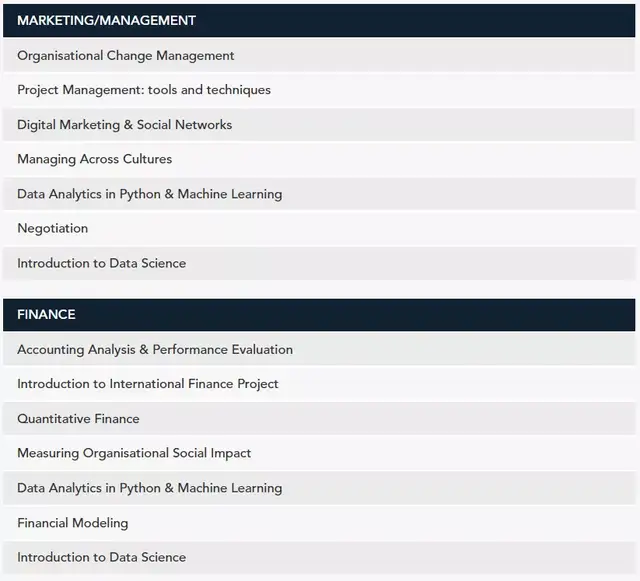
Task: Open Introduction to Data Science under Marketing/Management
Action: pyautogui.click(x=102, y=263)
